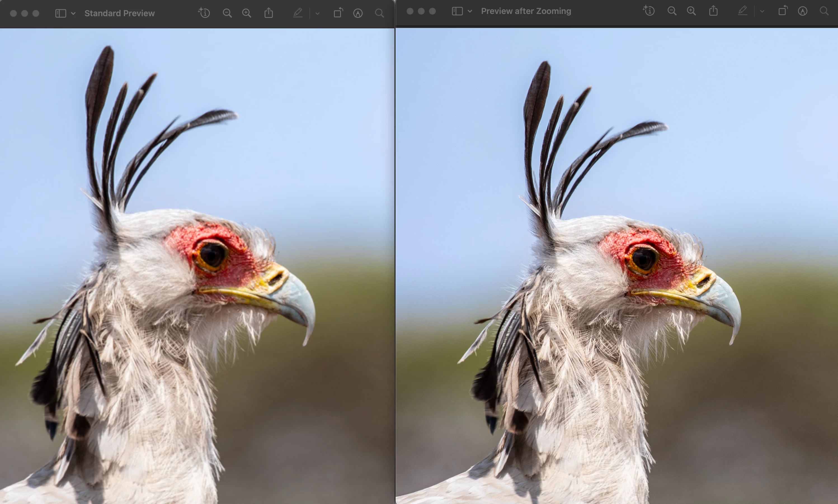Viewport: 838px width, 504px height.
Task: Zoom in within Preview after Zooming window
Action: 691,11
